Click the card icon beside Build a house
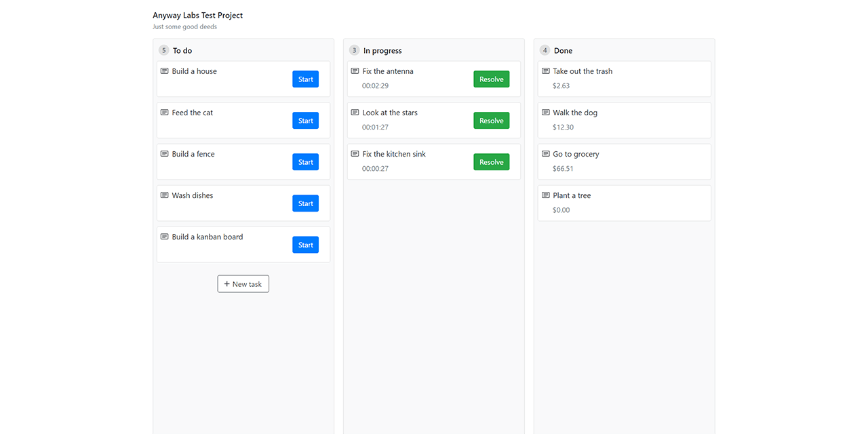This screenshot has height=434, width=868. (164, 71)
